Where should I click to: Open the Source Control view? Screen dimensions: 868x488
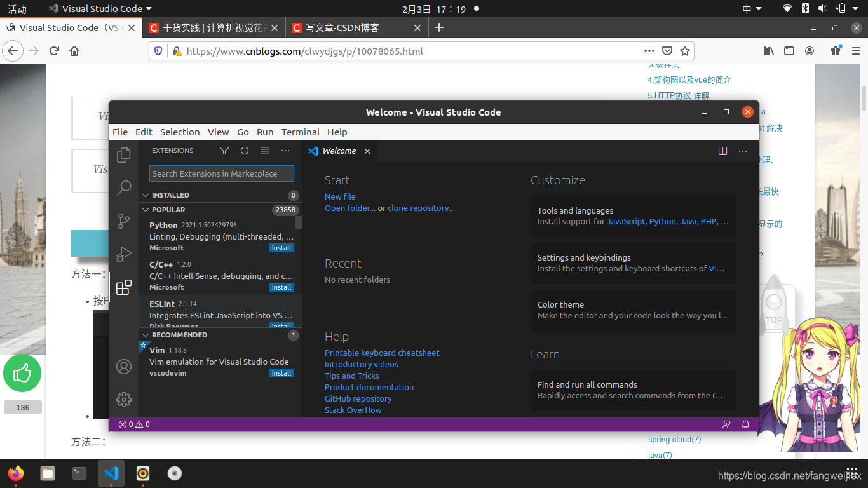point(124,220)
